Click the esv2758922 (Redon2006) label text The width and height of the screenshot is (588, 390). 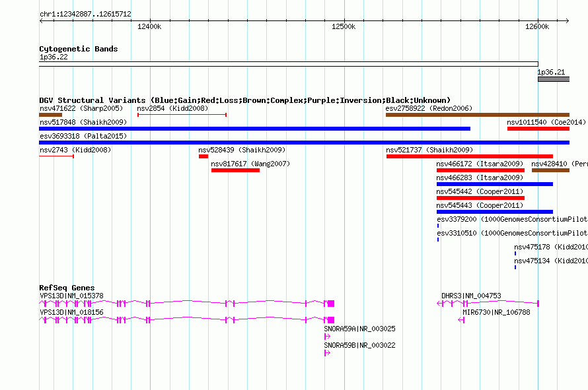(429, 108)
